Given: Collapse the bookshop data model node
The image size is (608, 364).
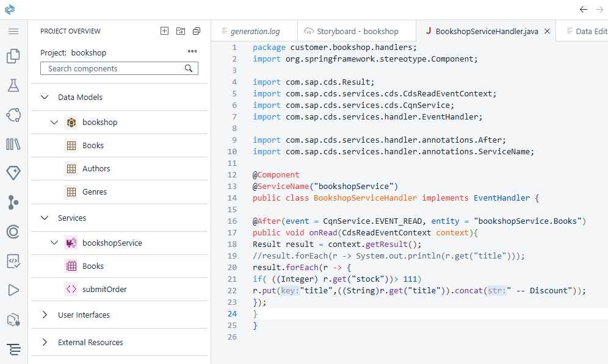Looking at the screenshot, I should tap(54, 123).
